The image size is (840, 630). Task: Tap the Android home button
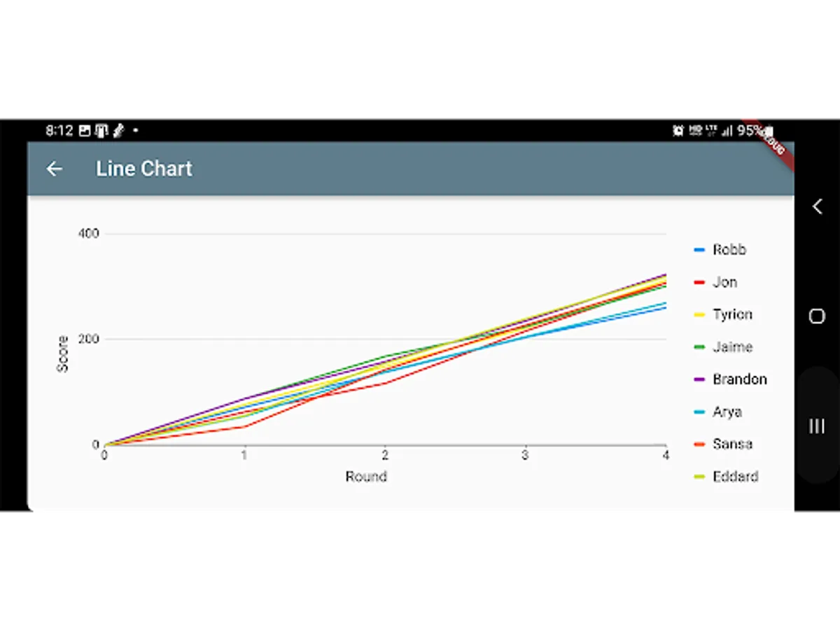pos(817,316)
